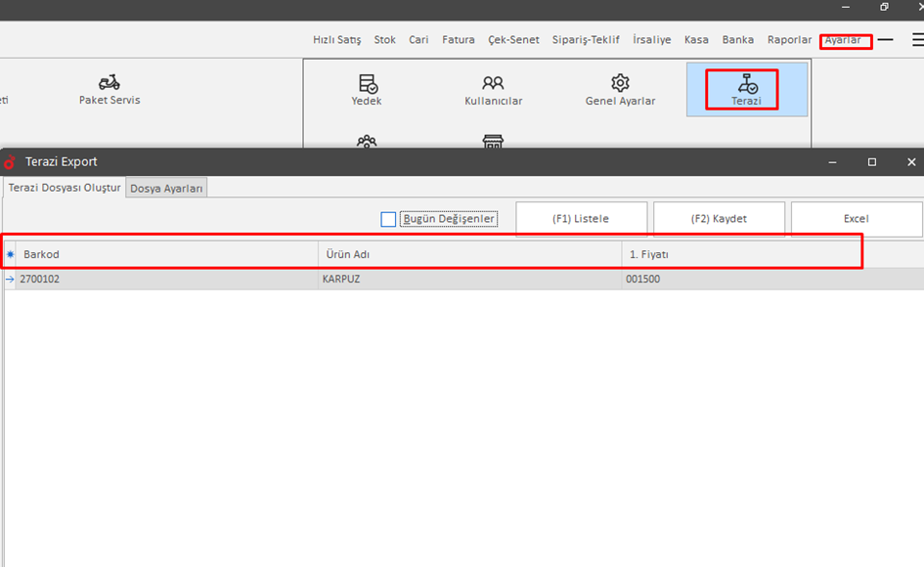Open the Cari menu
This screenshot has width=924, height=567.
[418, 39]
